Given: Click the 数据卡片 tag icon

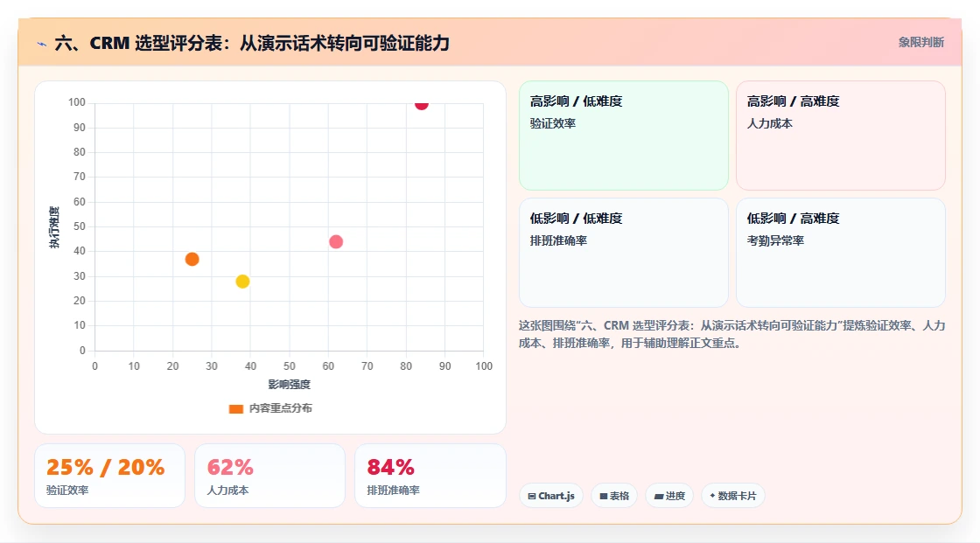Looking at the screenshot, I should coord(712,496).
